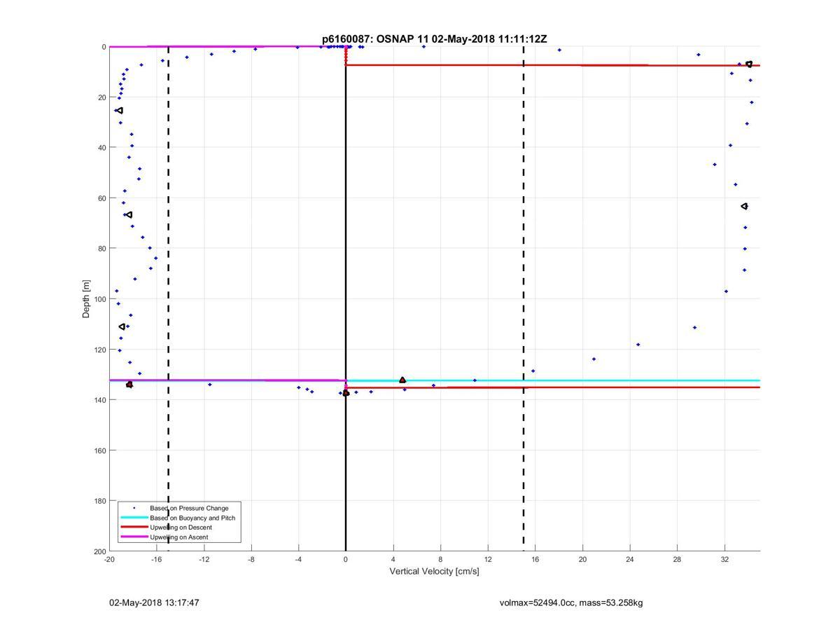840x620 pixels.
Task: Click the triangle marker near 25 m depth
Action: 120,110
